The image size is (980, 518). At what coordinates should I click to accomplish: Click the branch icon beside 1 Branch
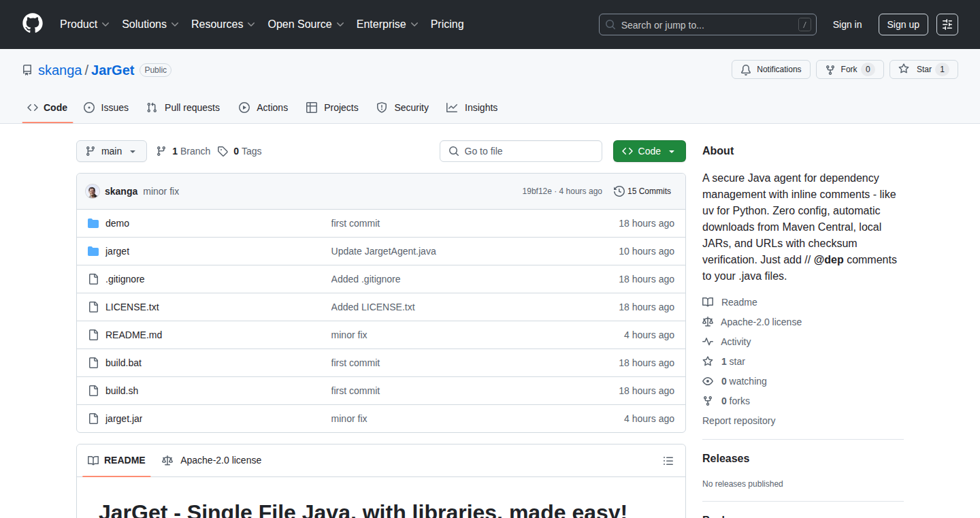161,151
